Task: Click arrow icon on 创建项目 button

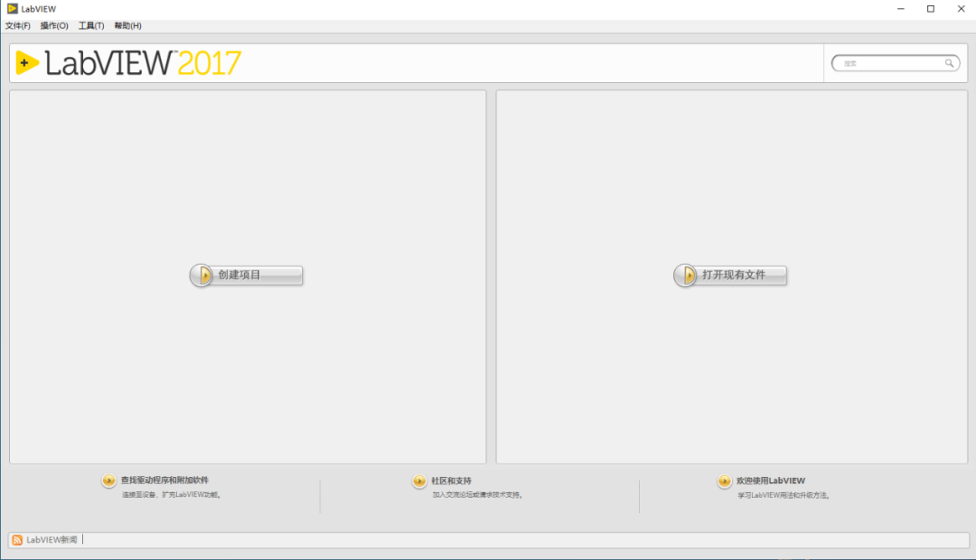Action: 202,275
